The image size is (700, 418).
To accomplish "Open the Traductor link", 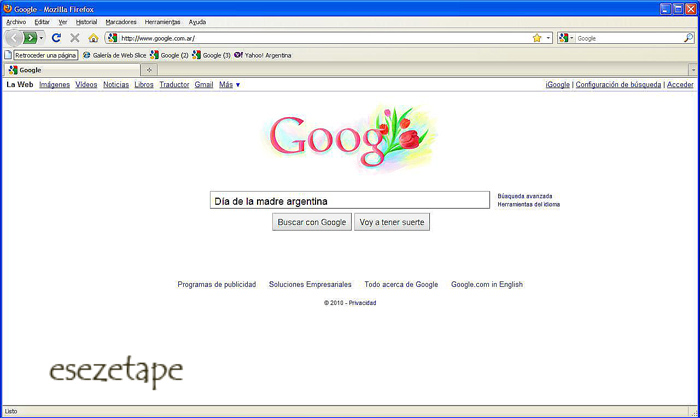I will point(174,84).
